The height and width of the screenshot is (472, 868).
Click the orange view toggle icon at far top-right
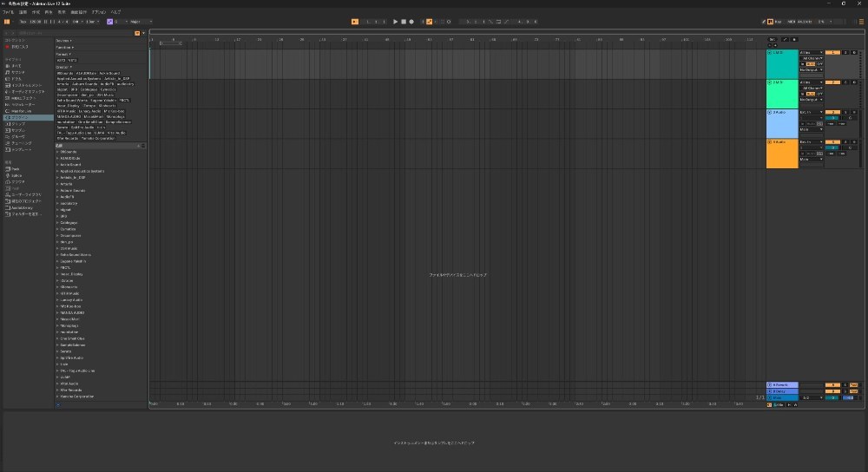pos(861,22)
